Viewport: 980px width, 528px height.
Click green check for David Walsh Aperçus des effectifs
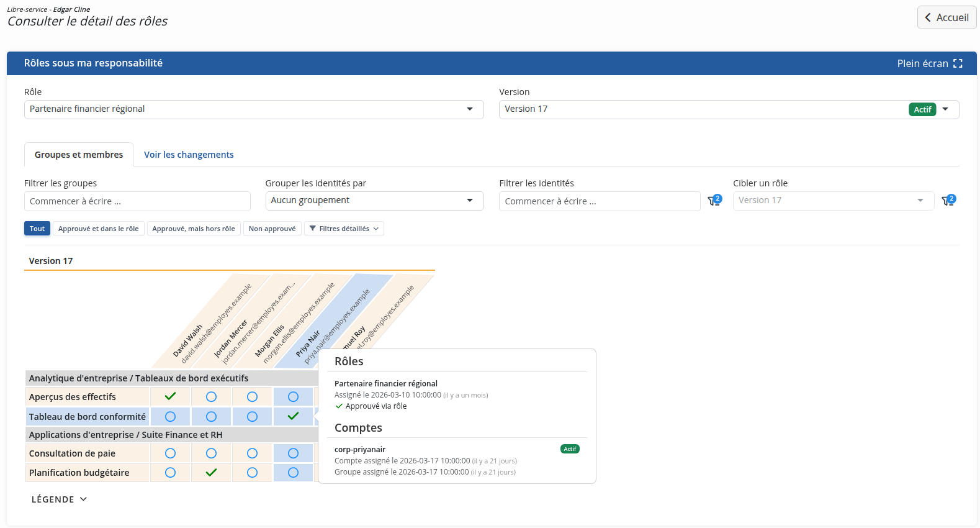click(x=170, y=396)
